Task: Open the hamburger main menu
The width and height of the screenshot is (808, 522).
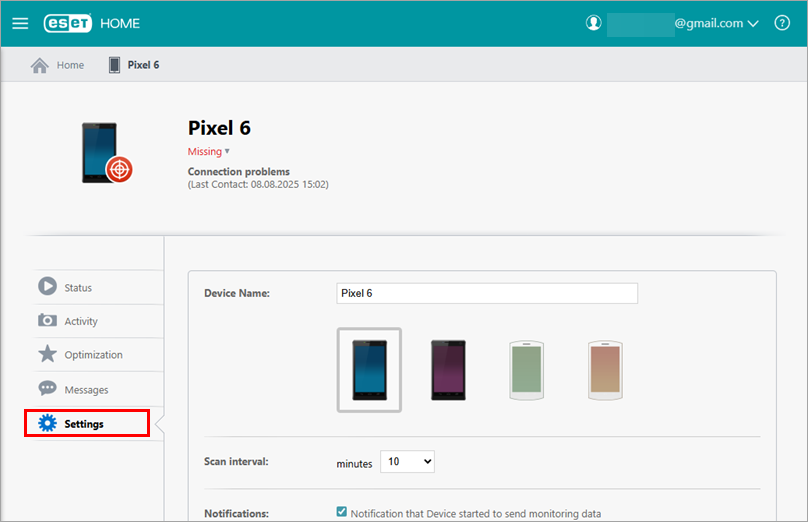Action: click(20, 23)
